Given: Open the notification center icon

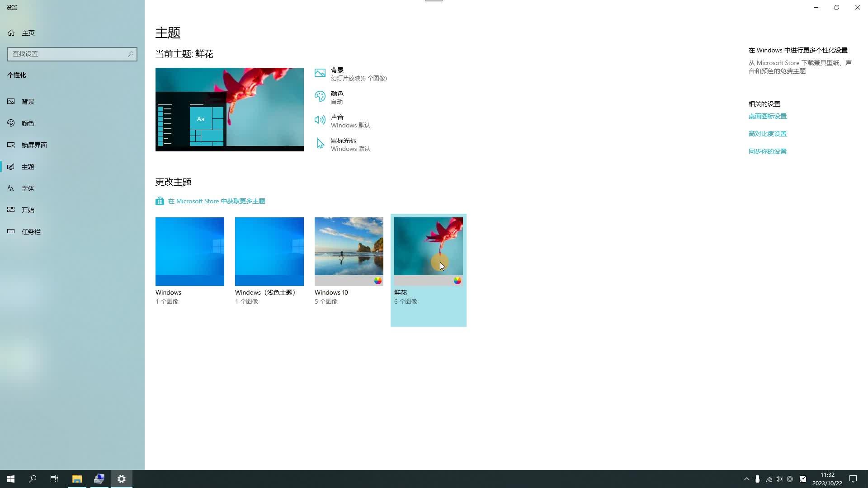Looking at the screenshot, I should 853,479.
